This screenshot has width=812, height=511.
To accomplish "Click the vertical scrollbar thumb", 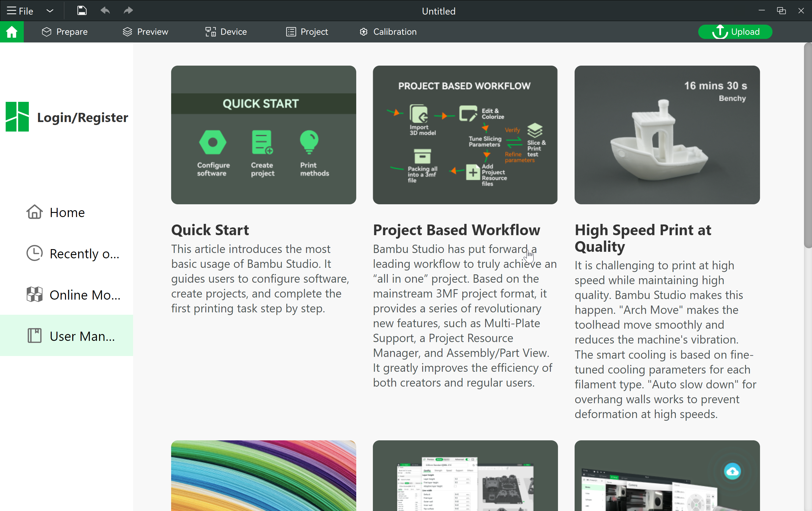I will click(808, 145).
